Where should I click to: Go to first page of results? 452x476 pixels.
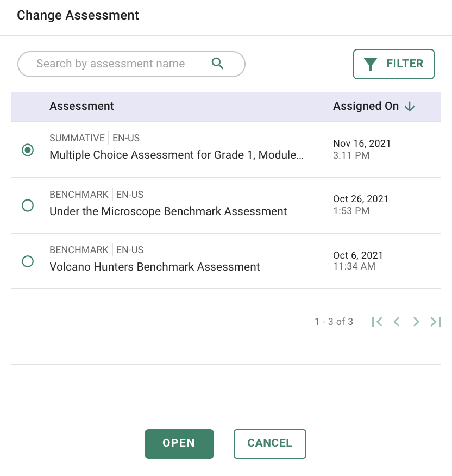(x=377, y=322)
